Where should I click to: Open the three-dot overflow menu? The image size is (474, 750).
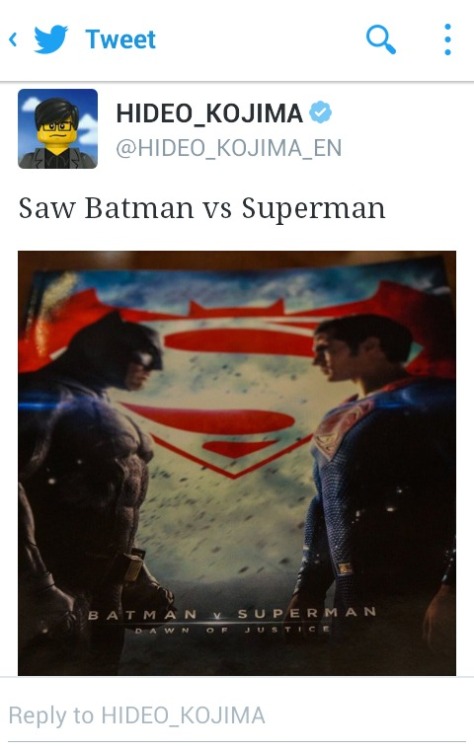click(x=447, y=39)
